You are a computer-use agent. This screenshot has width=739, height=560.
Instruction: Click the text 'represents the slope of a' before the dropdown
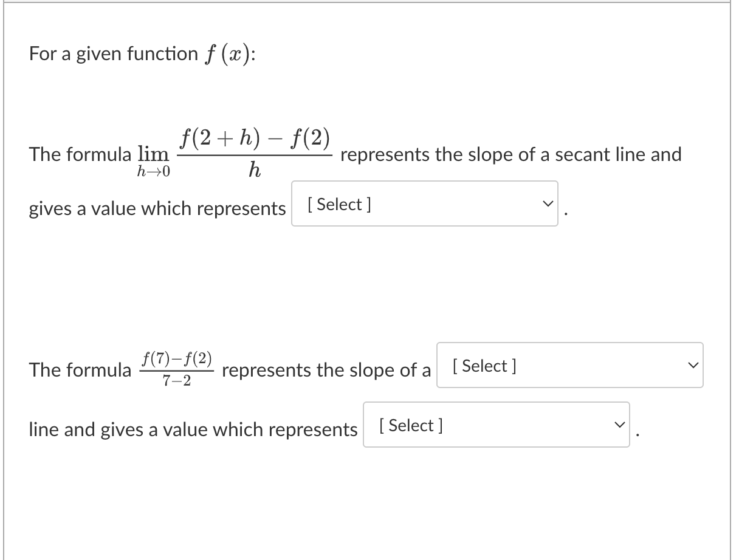[x=327, y=369]
